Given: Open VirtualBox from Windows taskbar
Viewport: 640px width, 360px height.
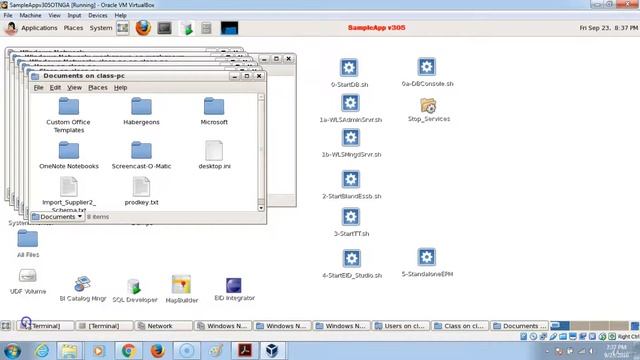Looking at the screenshot, I should (x=272, y=351).
